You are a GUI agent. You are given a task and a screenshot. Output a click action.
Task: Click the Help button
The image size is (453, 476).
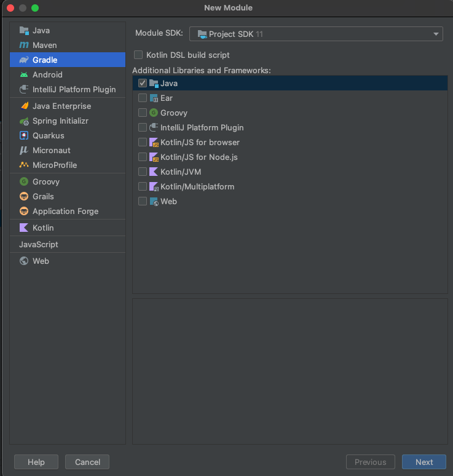36,462
